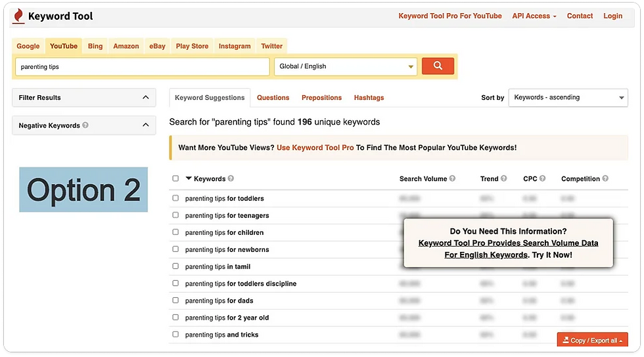
Task: Open the Sort by Keywords - ascending dropdown
Action: [568, 98]
